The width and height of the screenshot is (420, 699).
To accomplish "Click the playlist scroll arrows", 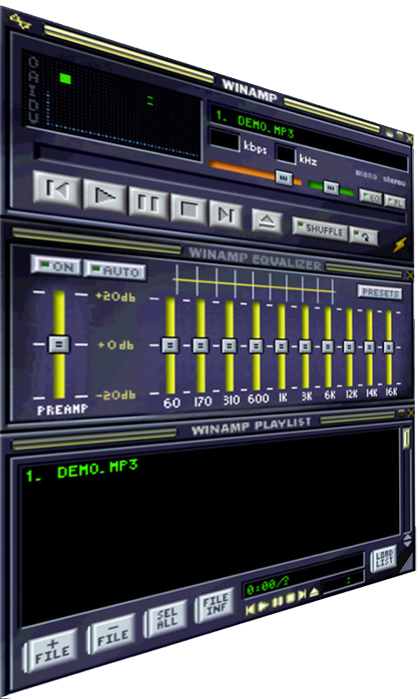I will pyautogui.click(x=407, y=541).
